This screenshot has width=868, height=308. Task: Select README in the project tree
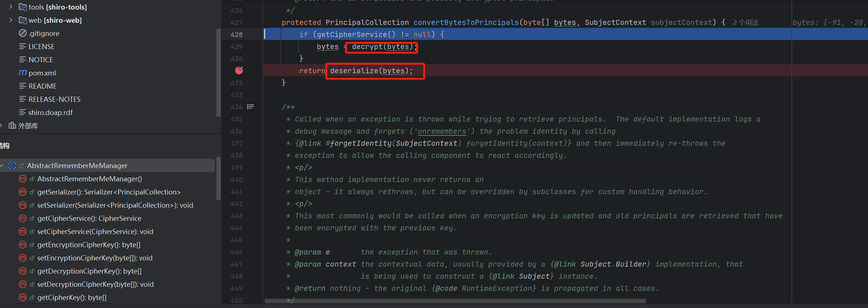click(42, 86)
